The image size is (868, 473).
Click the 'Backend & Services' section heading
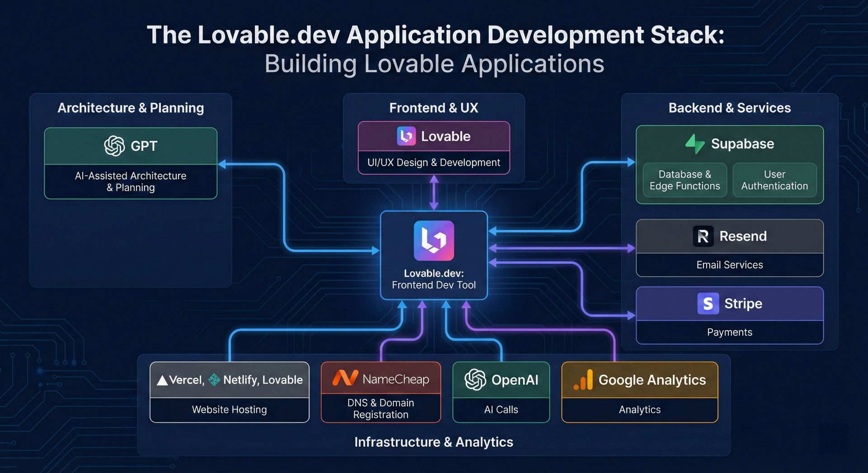click(730, 108)
